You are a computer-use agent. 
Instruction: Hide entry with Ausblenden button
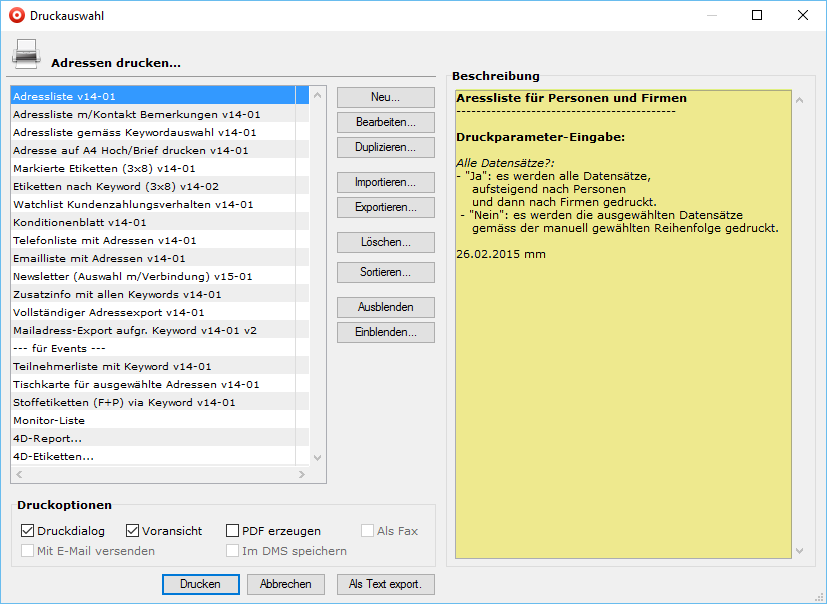pos(385,307)
